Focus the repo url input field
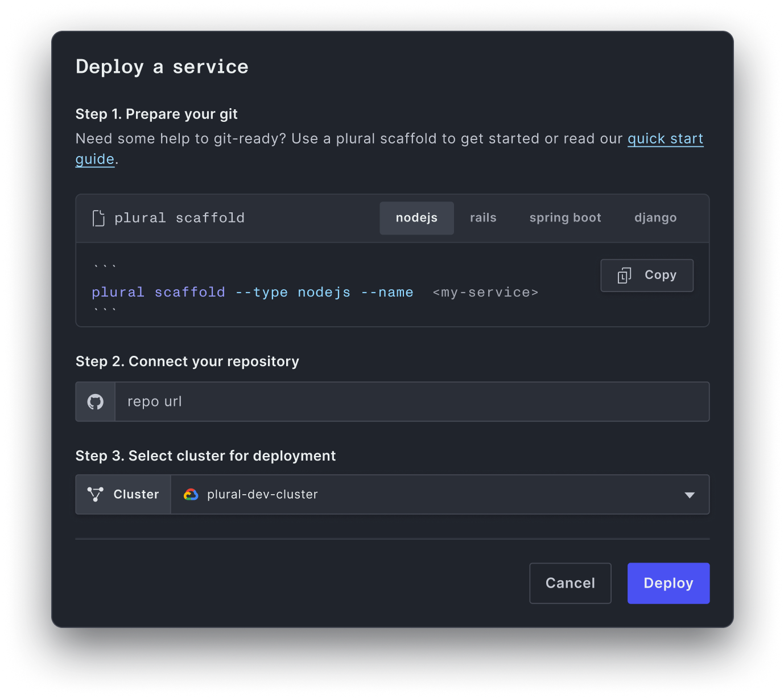This screenshot has height=698, width=784. [x=412, y=402]
